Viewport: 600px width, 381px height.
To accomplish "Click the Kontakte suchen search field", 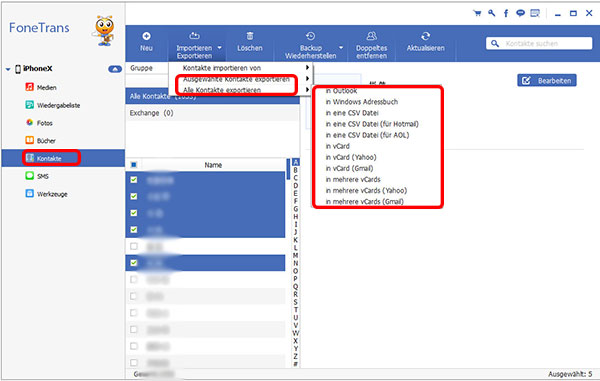I will click(x=539, y=44).
